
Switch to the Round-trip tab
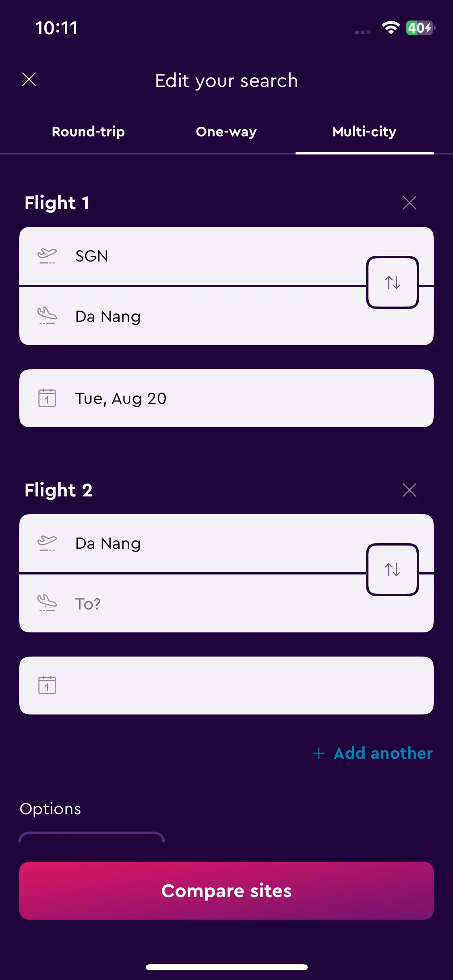tap(88, 132)
